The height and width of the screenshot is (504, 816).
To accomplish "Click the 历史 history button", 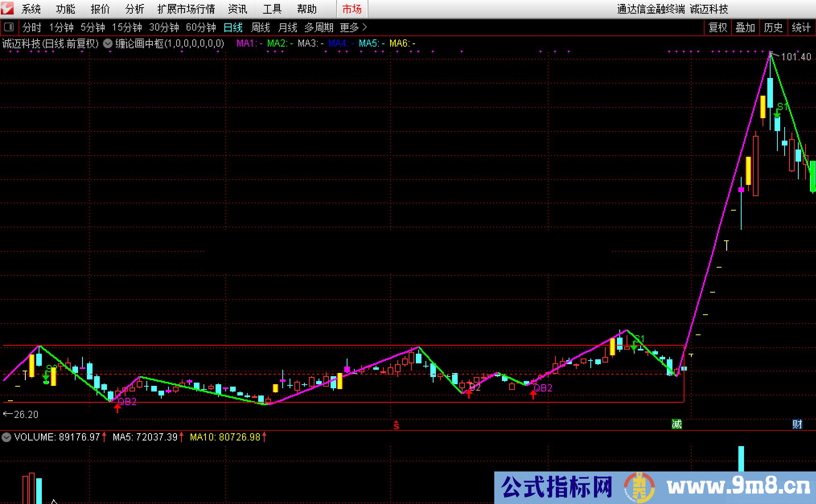I will [x=773, y=28].
